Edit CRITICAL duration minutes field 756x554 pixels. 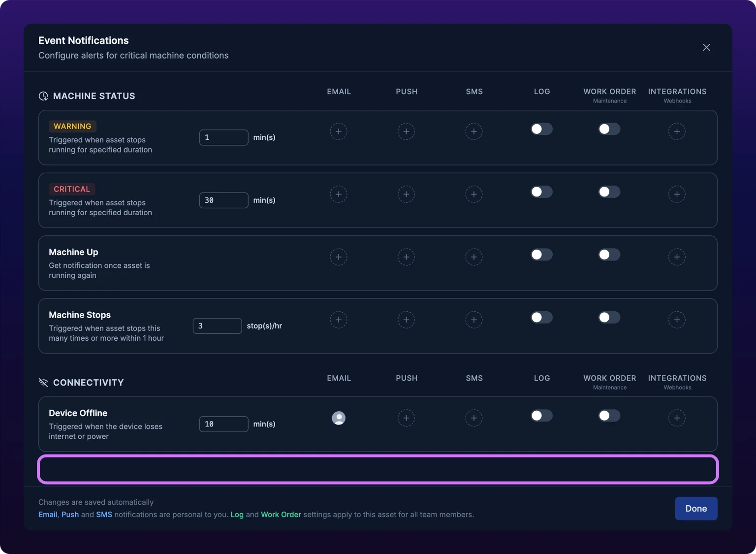pos(223,200)
